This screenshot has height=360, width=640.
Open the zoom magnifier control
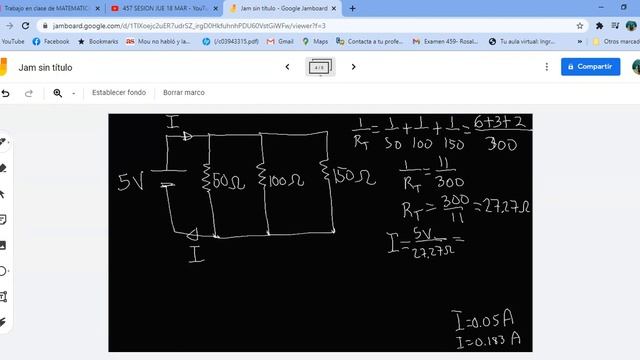58,93
